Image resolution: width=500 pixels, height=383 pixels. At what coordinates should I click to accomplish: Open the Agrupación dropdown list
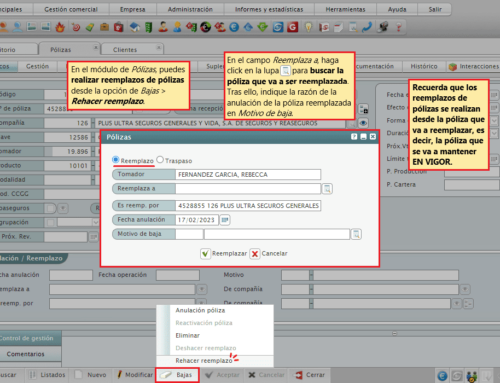click(x=96, y=222)
